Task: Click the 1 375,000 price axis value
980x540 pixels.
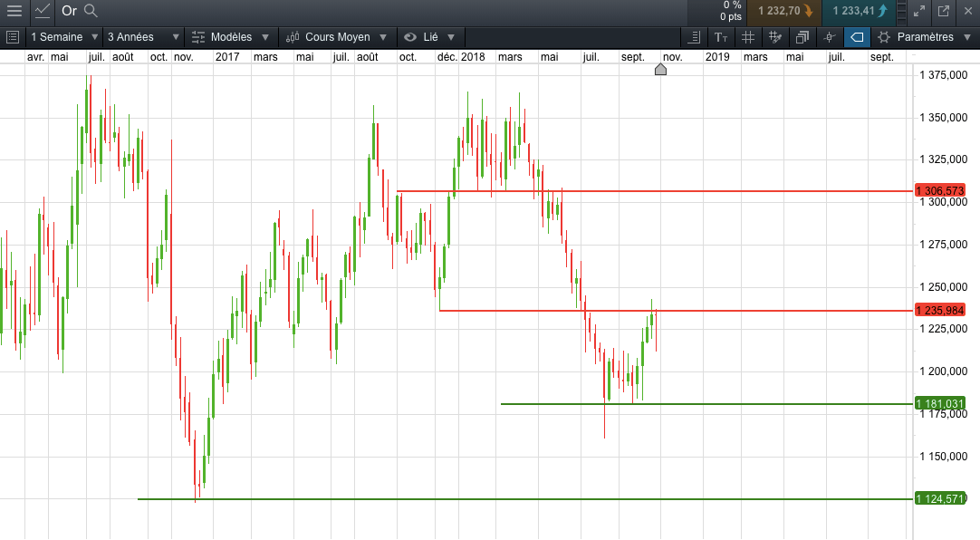Action: [x=943, y=75]
